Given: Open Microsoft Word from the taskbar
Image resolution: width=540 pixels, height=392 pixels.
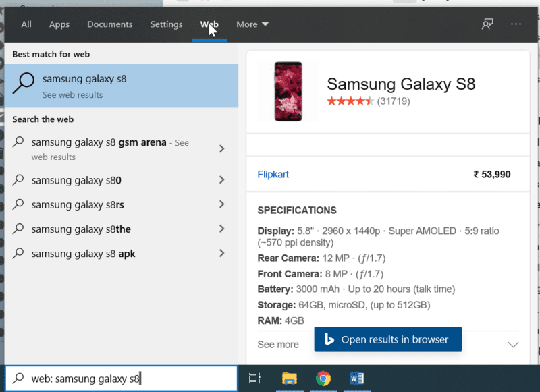Looking at the screenshot, I should (356, 379).
